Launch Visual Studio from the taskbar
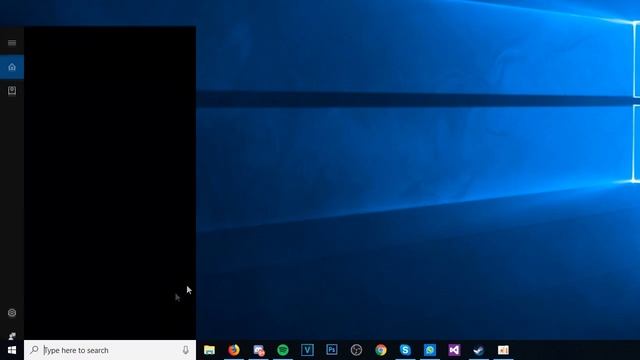The width and height of the screenshot is (640, 360). click(x=454, y=350)
